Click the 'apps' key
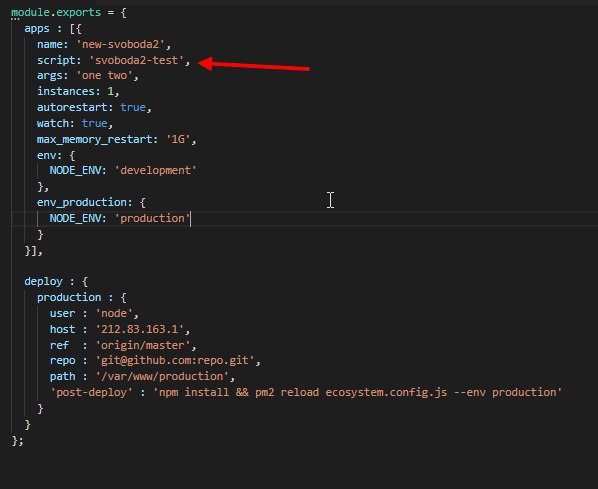This screenshot has height=489, width=598. coord(37,29)
